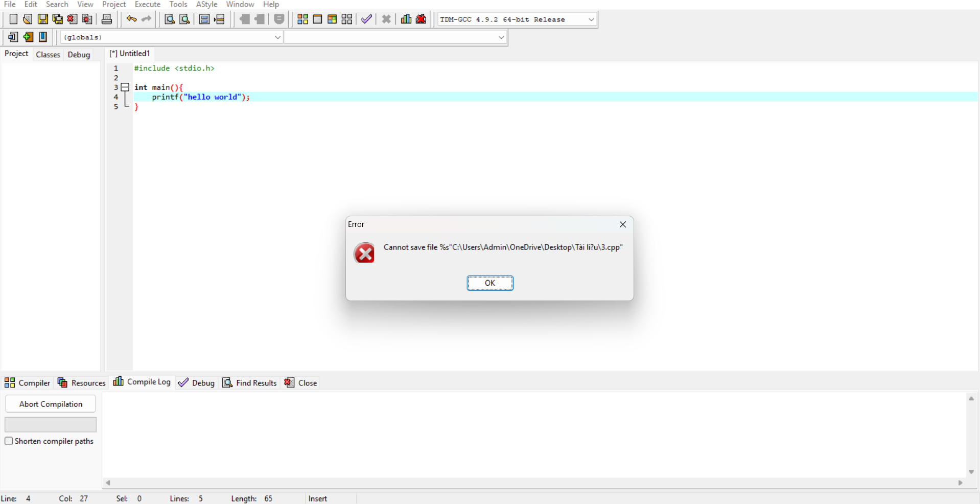The width and height of the screenshot is (980, 504).
Task: Click the Delete Profiling Information icon
Action: point(421,19)
